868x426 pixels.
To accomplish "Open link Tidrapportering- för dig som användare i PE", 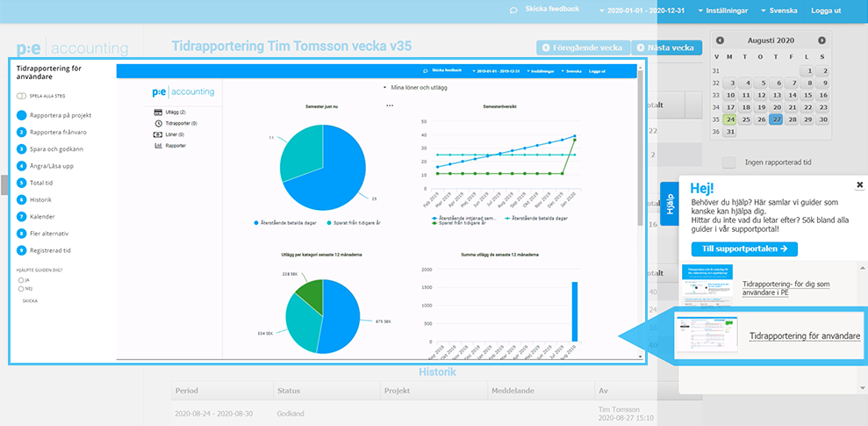I will (x=786, y=288).
